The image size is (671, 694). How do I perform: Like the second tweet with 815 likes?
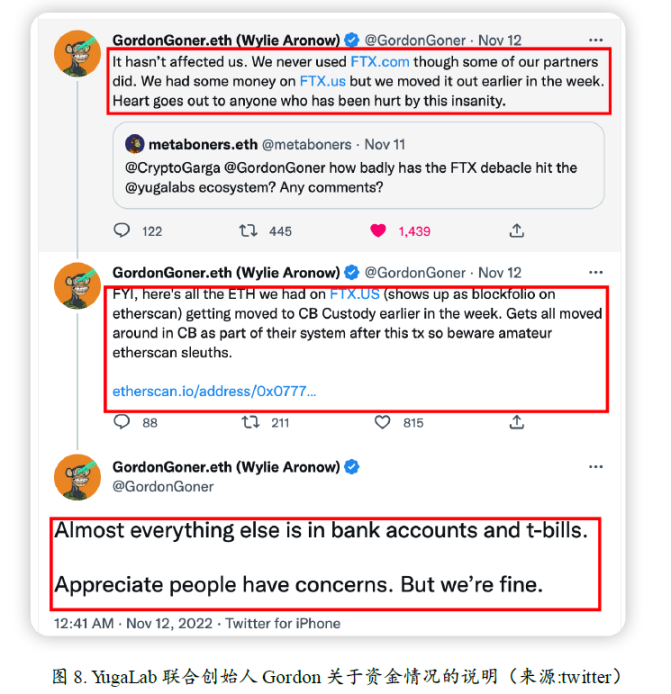pyautogui.click(x=382, y=422)
